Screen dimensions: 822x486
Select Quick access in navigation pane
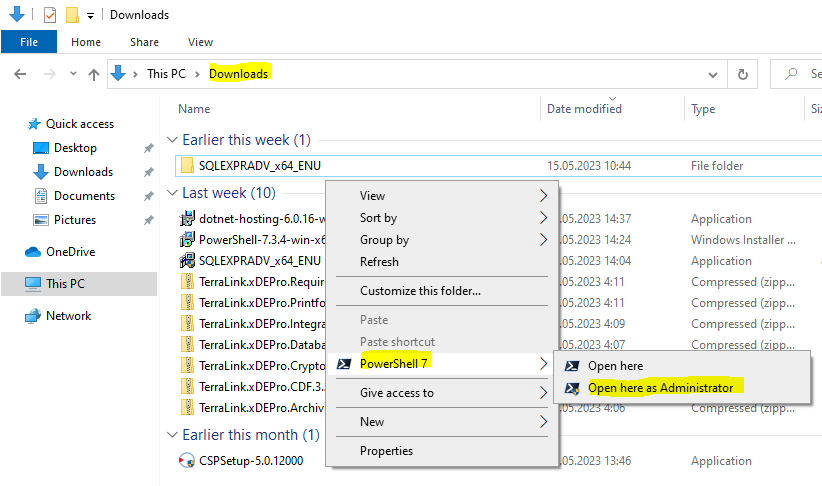(x=80, y=124)
